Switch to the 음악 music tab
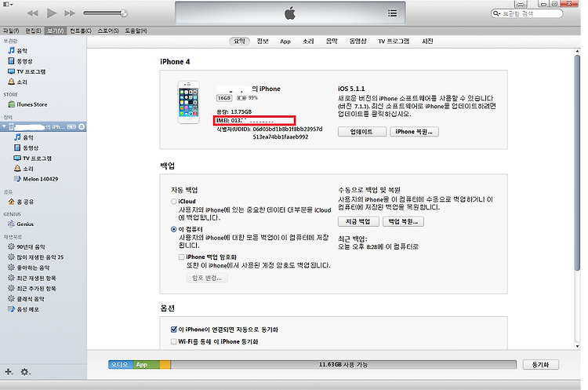This screenshot has height=390, width=588. click(x=332, y=42)
